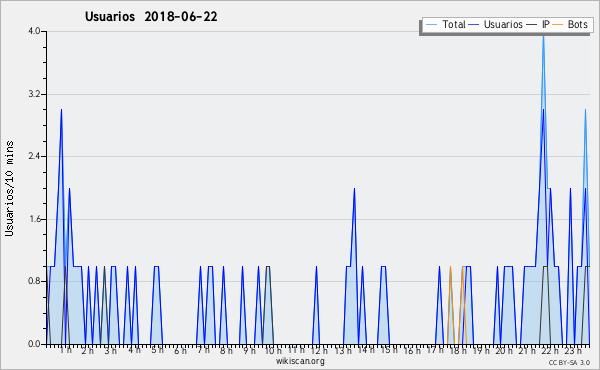Click the Total legend entry
Screen dimensions: 600x370
pos(445,24)
